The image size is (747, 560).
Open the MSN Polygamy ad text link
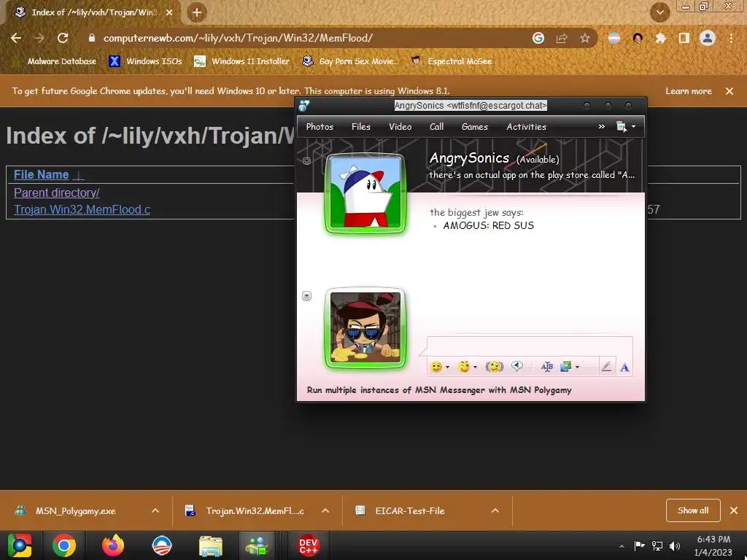click(438, 390)
